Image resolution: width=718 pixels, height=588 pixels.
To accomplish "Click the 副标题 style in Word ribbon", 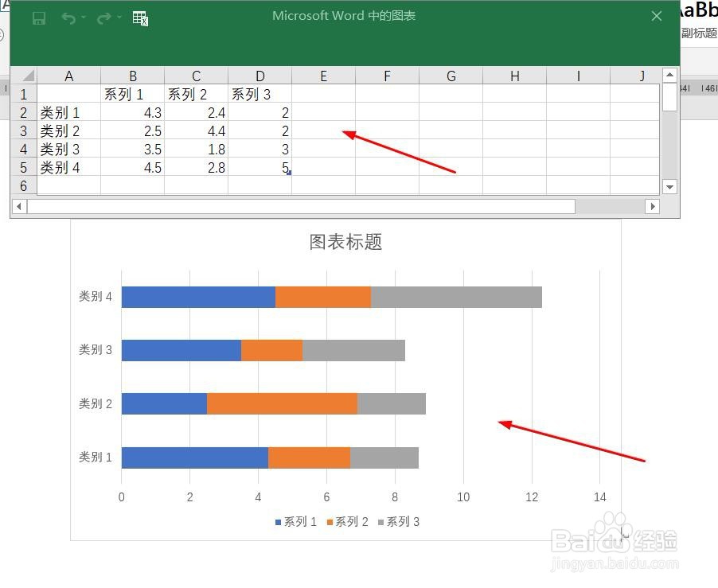I will [x=699, y=33].
